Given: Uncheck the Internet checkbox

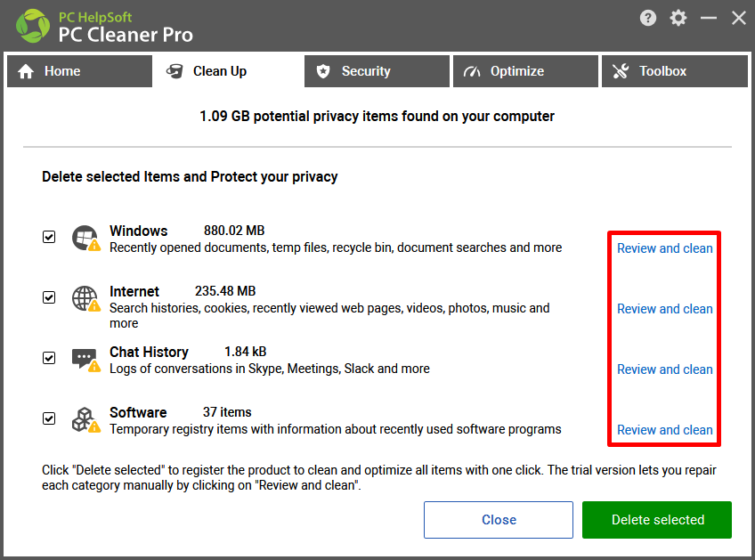Looking at the screenshot, I should pyautogui.click(x=49, y=297).
